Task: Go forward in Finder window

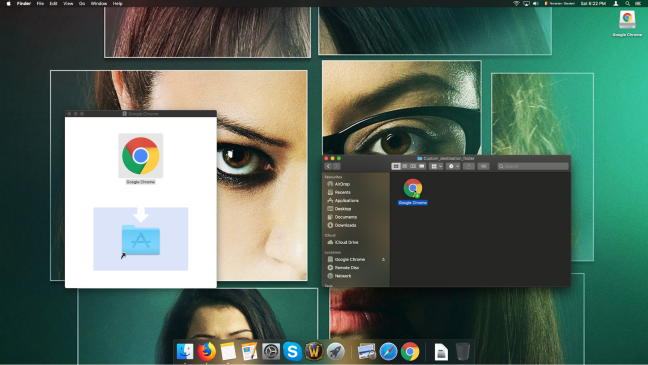Action: pos(336,166)
